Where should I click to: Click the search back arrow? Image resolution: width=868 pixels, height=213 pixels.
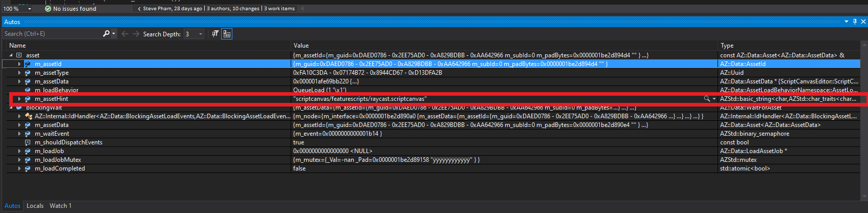click(125, 34)
